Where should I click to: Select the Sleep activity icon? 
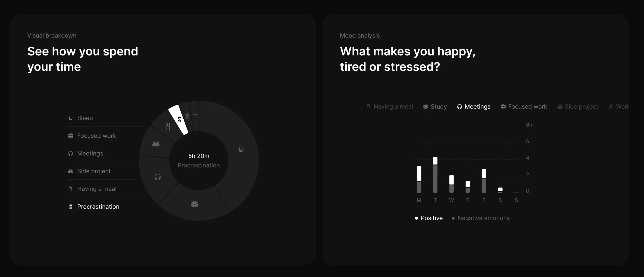71,118
